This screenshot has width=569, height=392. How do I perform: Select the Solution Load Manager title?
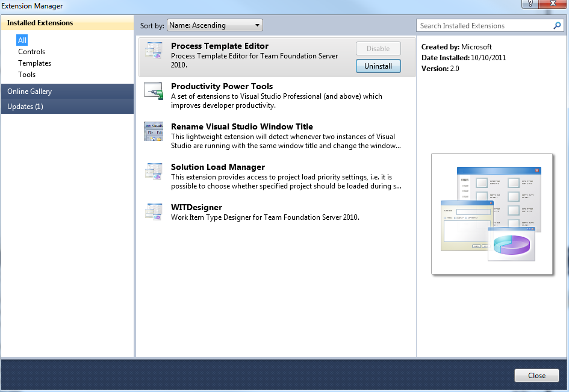[x=218, y=167]
